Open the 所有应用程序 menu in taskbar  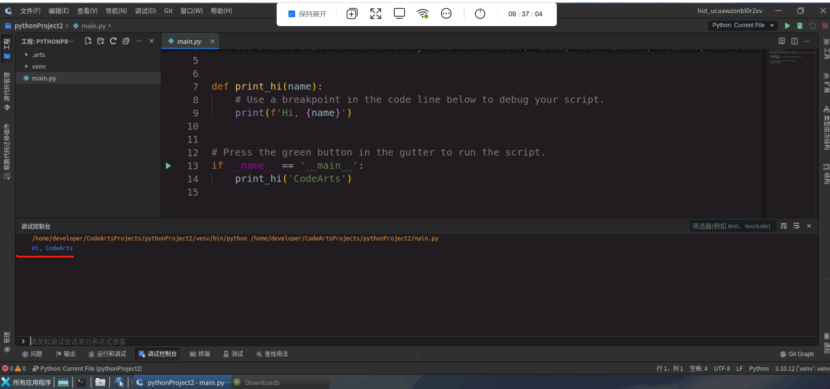[27, 382]
